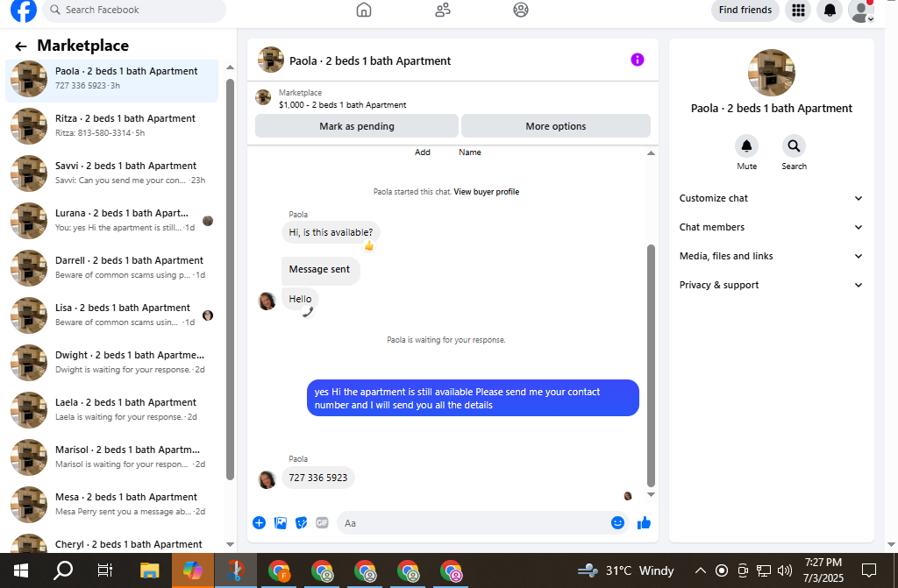Open Lisa conversation in list
The width and height of the screenshot is (898, 588).
(111, 315)
